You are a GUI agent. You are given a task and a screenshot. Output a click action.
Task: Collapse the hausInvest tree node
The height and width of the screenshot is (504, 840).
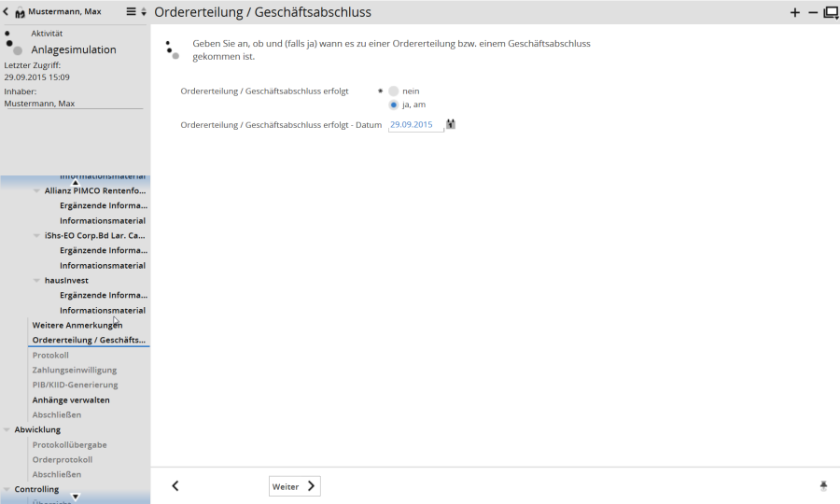[36, 280]
